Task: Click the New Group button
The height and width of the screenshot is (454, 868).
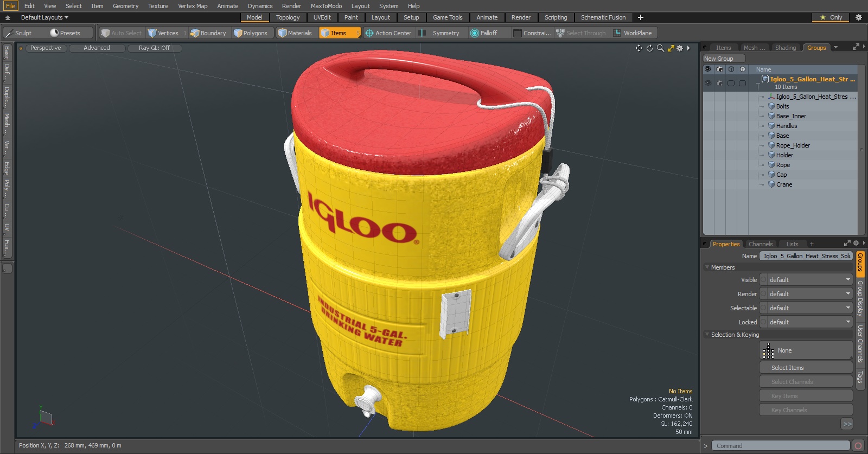Action: (x=724, y=59)
